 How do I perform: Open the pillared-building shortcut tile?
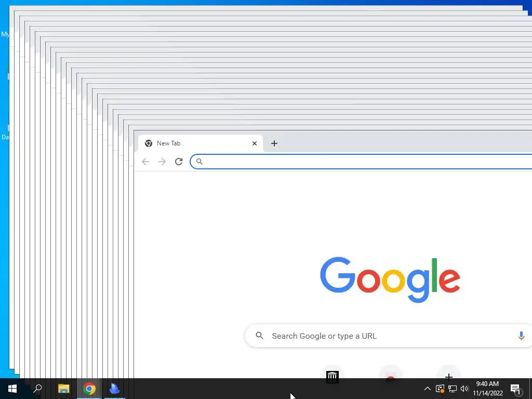click(x=332, y=376)
